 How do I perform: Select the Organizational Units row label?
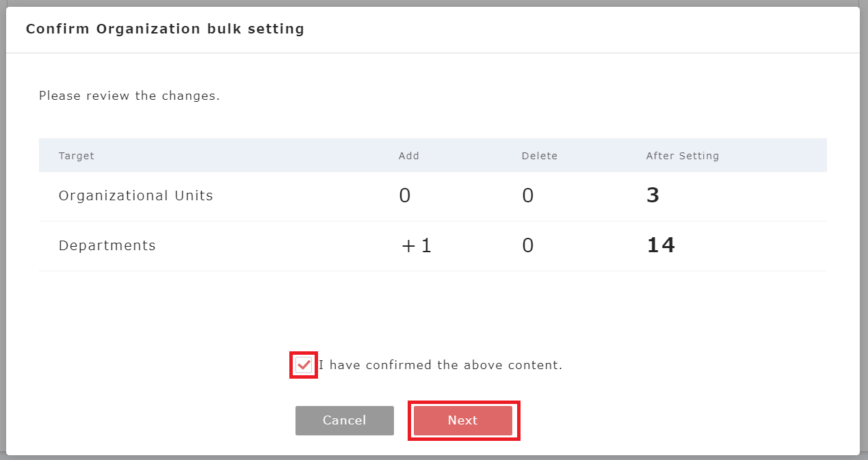tap(136, 195)
